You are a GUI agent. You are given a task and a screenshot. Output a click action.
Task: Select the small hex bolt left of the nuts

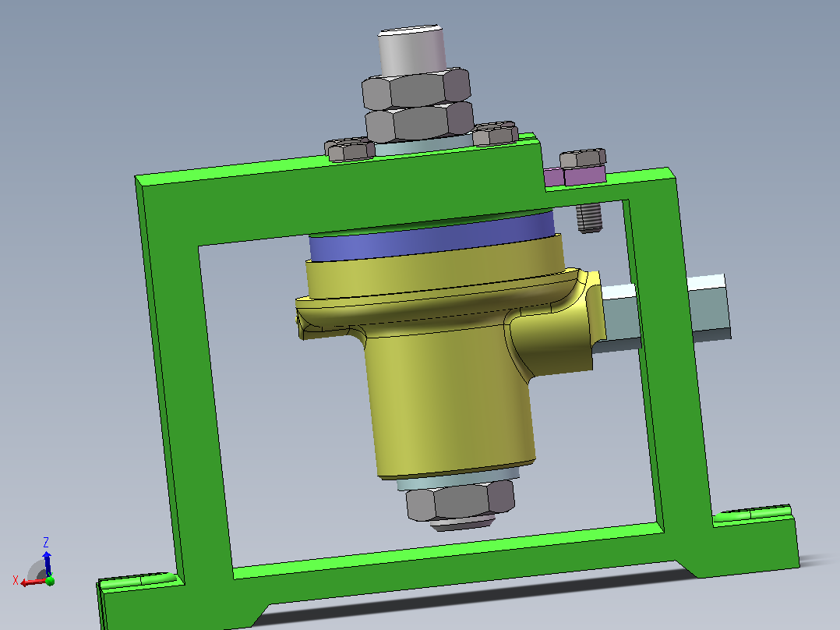coord(349,149)
